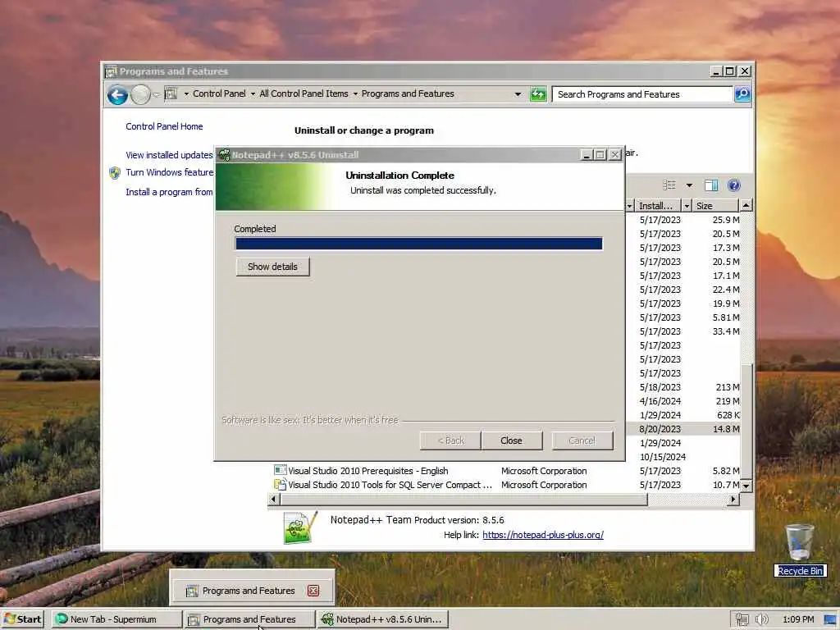Select the row dated 4/16/2024
Screen dimensions: 840x630
(x=682, y=400)
